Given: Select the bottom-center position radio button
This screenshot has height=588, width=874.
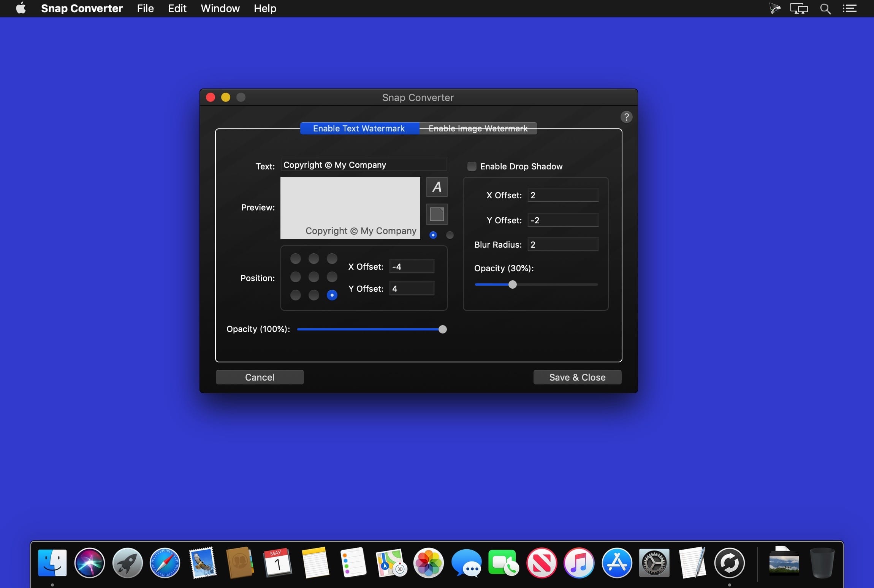Looking at the screenshot, I should coord(313,295).
